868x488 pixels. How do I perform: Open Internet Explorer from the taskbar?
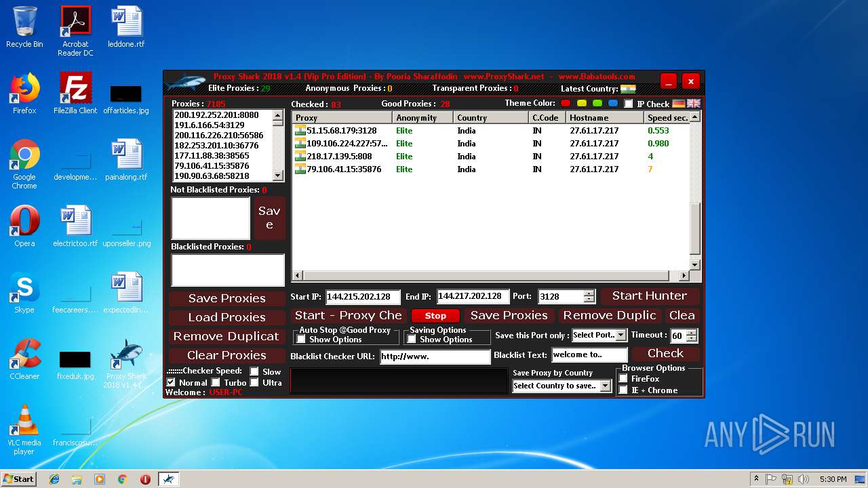54,479
